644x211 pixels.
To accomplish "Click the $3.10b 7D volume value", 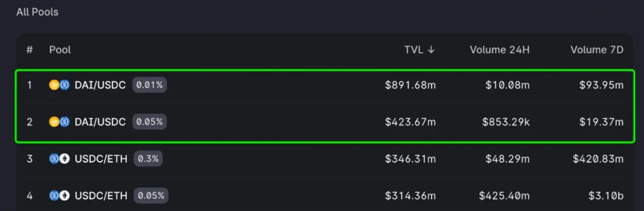I will pos(605,196).
